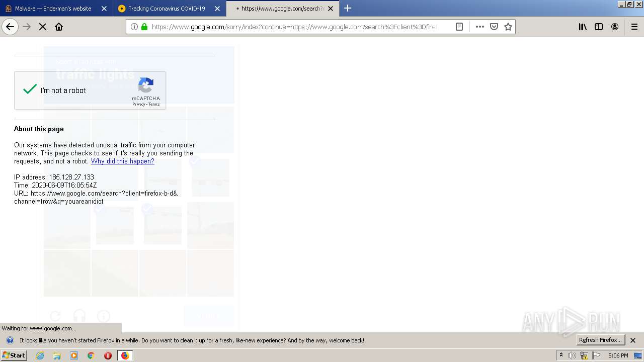The width and height of the screenshot is (644, 362).
Task: Launch Opera from the taskbar
Action: (x=108, y=355)
